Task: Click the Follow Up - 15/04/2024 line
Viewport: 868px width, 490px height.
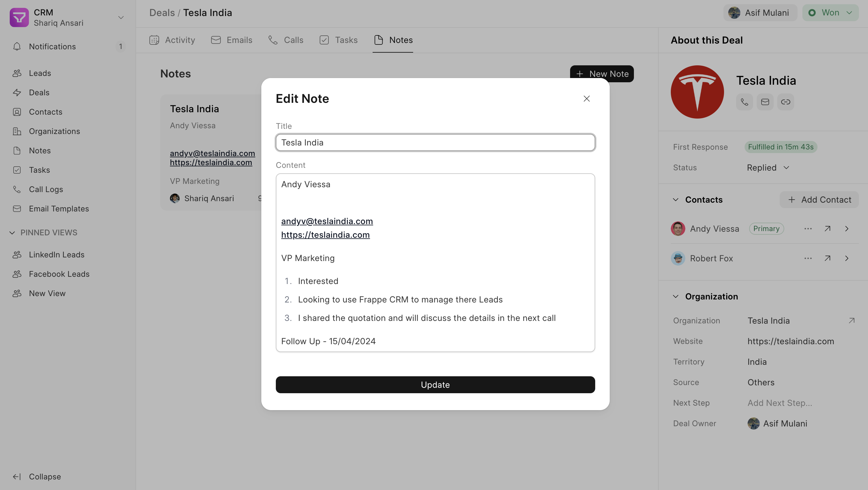Action: pos(328,341)
